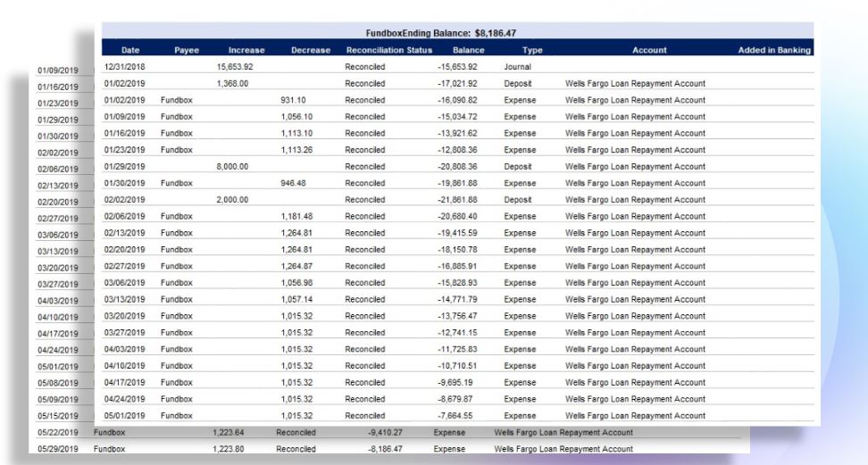Viewport: 868px width, 465px height.
Task: Select the 1,264.87 decrease amount
Action: click(x=296, y=266)
